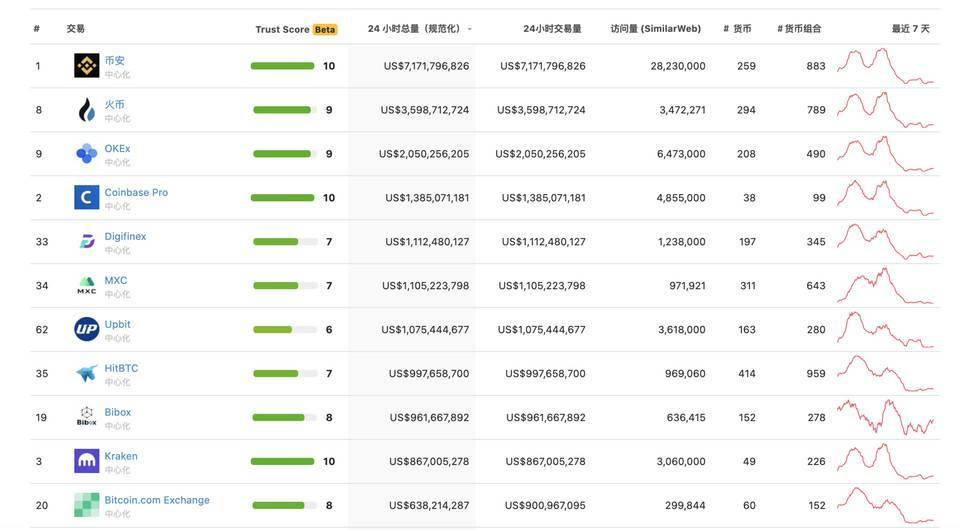Image resolution: width=960 pixels, height=530 pixels.
Task: Open the 火币 exchange link
Action: click(114, 105)
